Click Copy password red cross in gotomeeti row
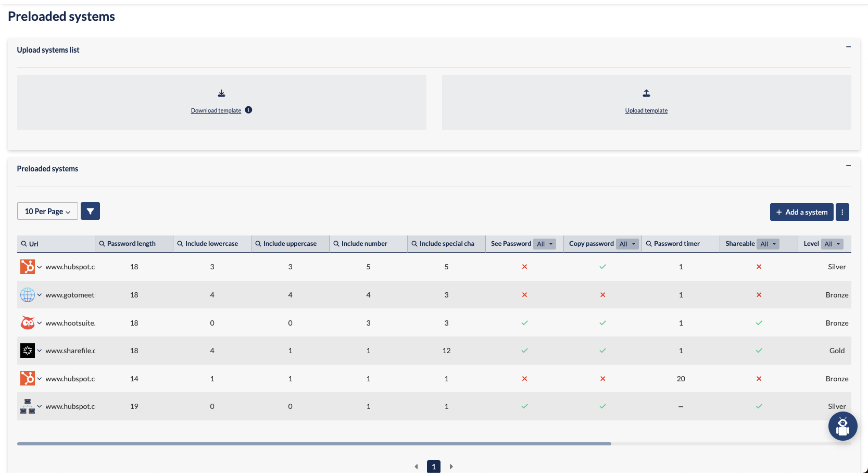868x473 pixels. [602, 295]
